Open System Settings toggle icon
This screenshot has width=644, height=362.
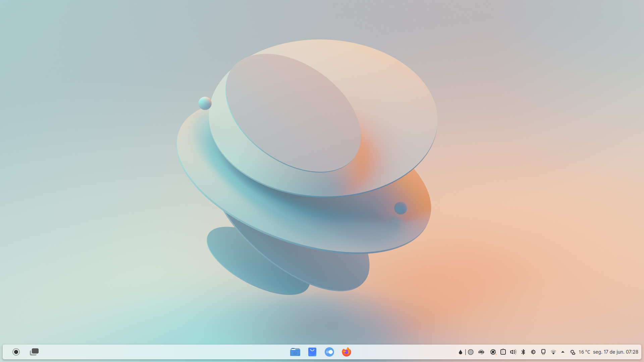329,352
